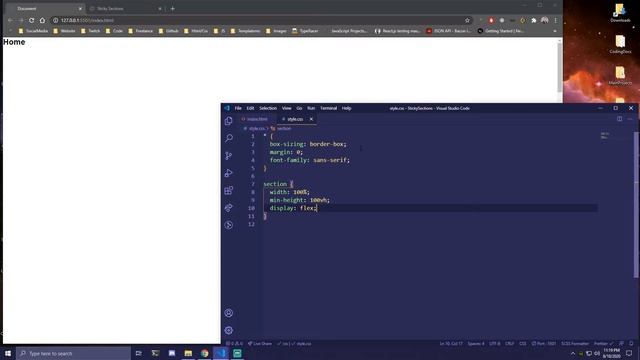640x360 pixels.
Task: Open the View menu in VS Code
Action: (287, 108)
